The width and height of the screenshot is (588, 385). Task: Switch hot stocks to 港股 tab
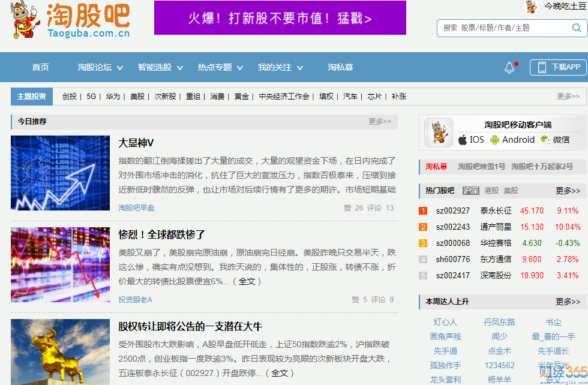[491, 191]
